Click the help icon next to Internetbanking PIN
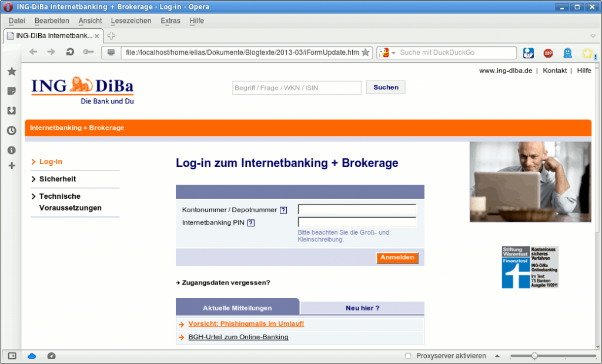This screenshot has height=364, width=602. (x=251, y=223)
